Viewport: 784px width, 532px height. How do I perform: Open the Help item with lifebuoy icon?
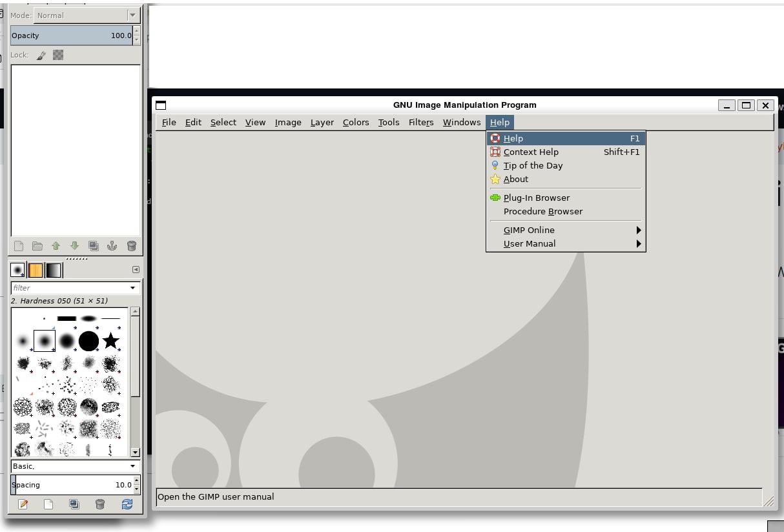click(566, 138)
